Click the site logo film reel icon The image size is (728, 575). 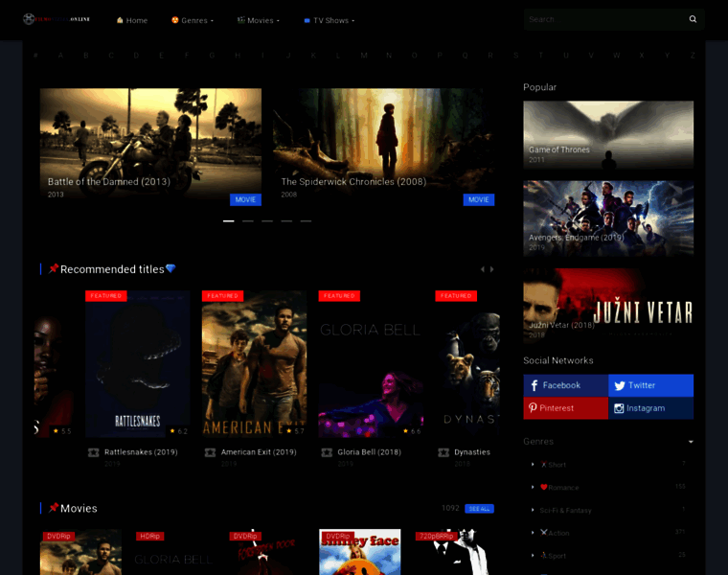[x=29, y=19]
